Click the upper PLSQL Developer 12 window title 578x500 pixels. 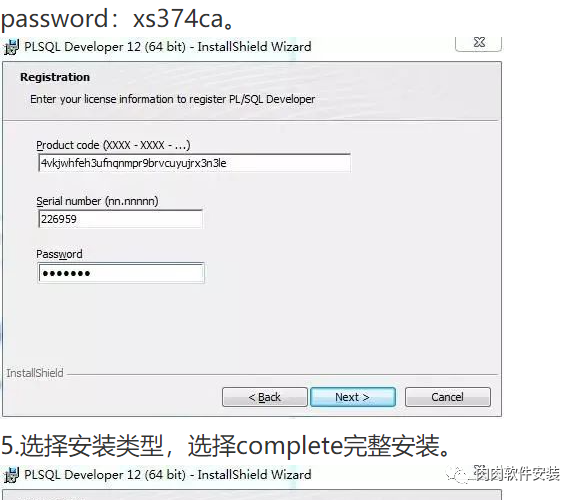168,47
